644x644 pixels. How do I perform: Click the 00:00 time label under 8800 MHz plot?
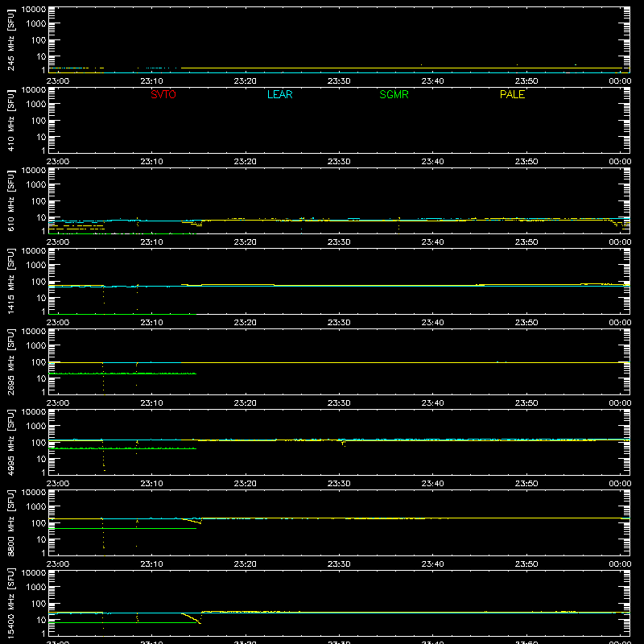620,564
